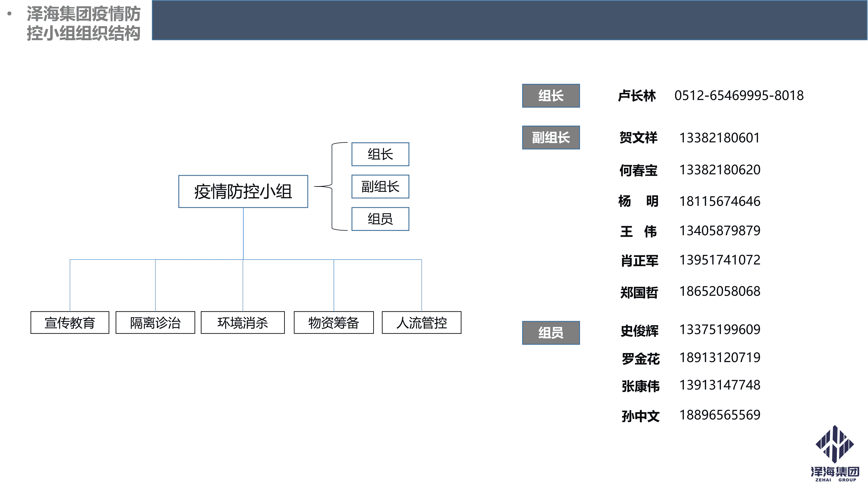Viewport: 868px width, 488px height.
Task: Select the 环境消杀 department box
Action: coord(243,323)
